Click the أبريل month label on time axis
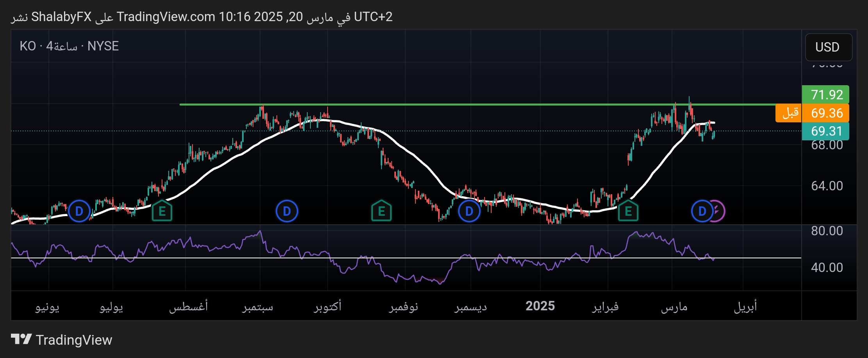This screenshot has width=868, height=358. point(745,306)
